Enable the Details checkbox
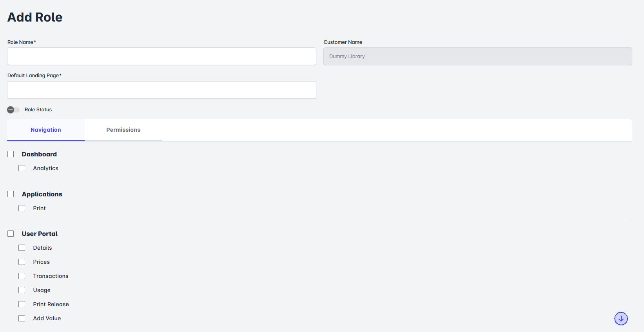 [x=22, y=248]
